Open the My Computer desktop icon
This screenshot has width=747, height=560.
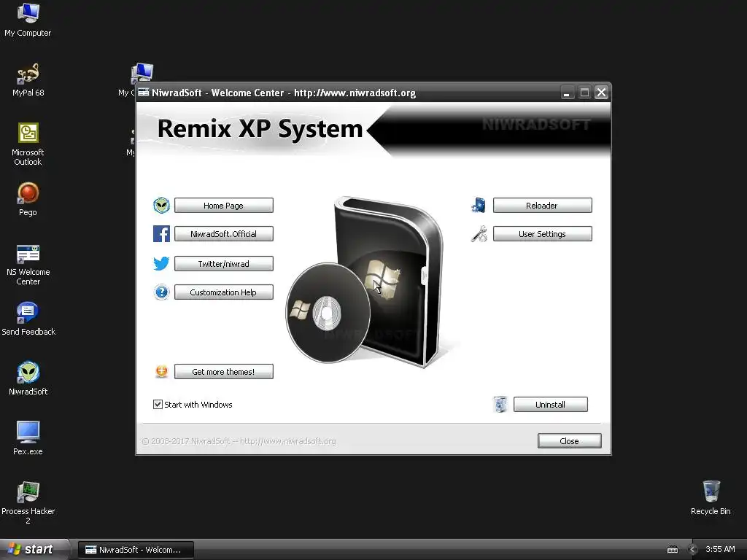pyautogui.click(x=28, y=20)
